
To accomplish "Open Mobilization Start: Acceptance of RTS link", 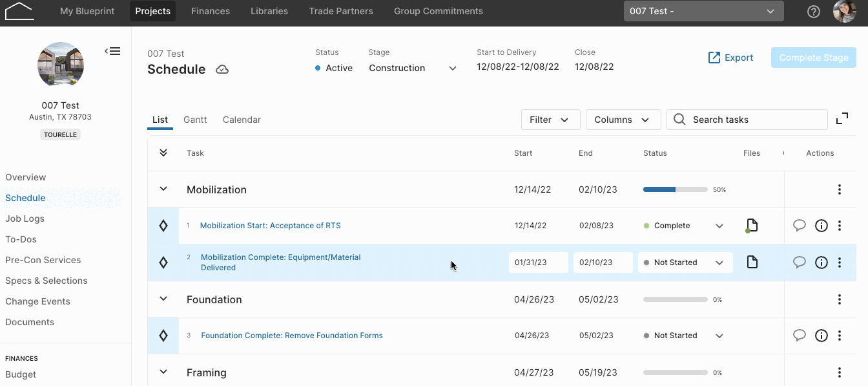I will (x=270, y=226).
